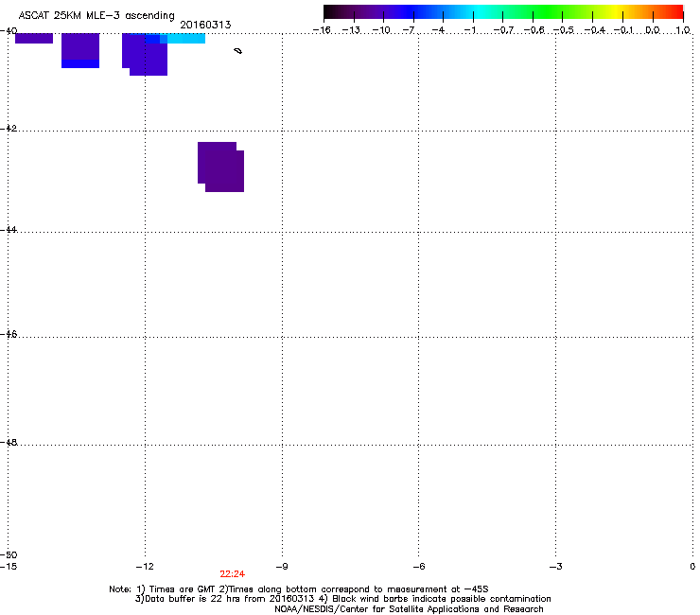The width and height of the screenshot is (700, 615).
Task: Click the colorbar label 1.0
Action: [x=683, y=30]
